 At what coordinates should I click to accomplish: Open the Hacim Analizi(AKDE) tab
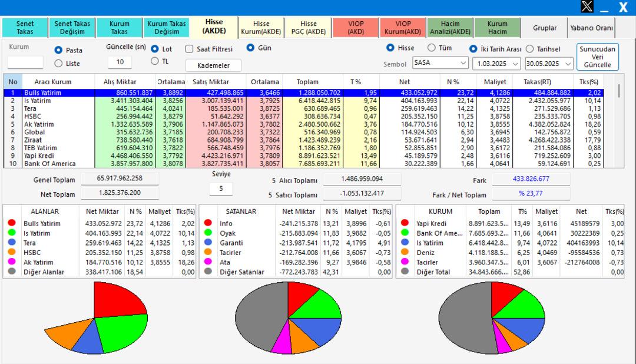tap(450, 28)
